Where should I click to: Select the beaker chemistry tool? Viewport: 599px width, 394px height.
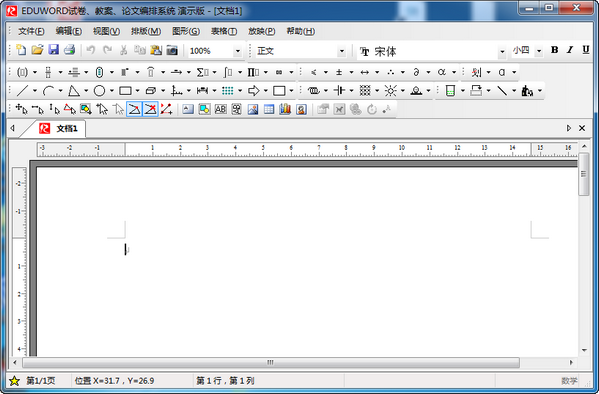point(450,91)
